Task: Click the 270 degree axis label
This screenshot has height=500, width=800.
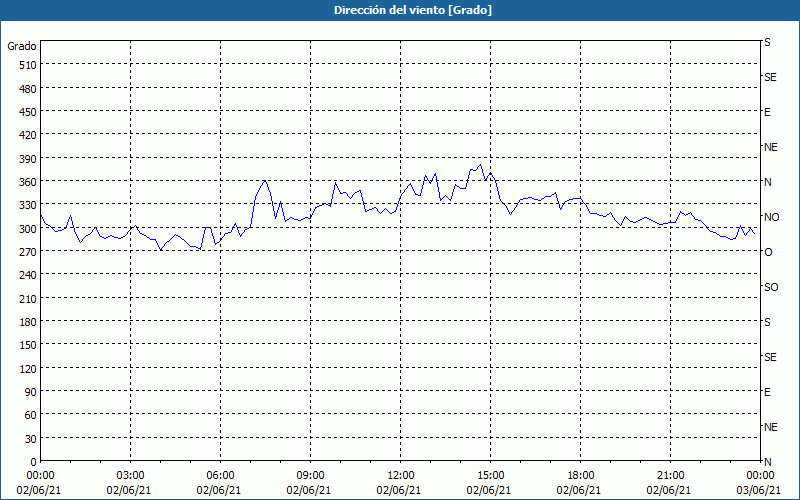Action: [x=29, y=252]
